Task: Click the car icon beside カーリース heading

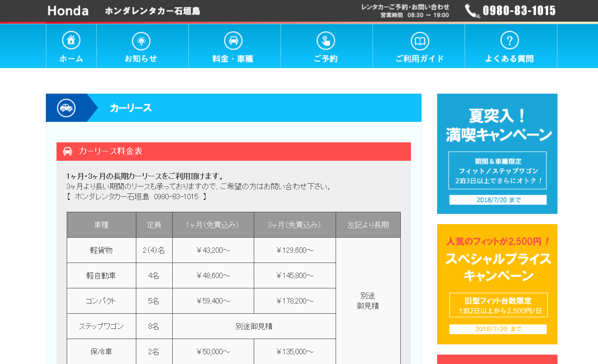Action: point(66,108)
